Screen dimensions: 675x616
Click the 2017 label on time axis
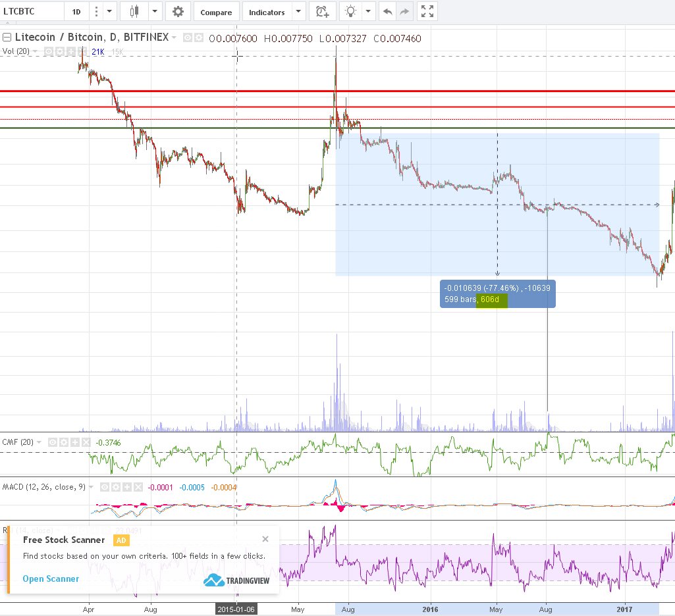[x=624, y=609]
